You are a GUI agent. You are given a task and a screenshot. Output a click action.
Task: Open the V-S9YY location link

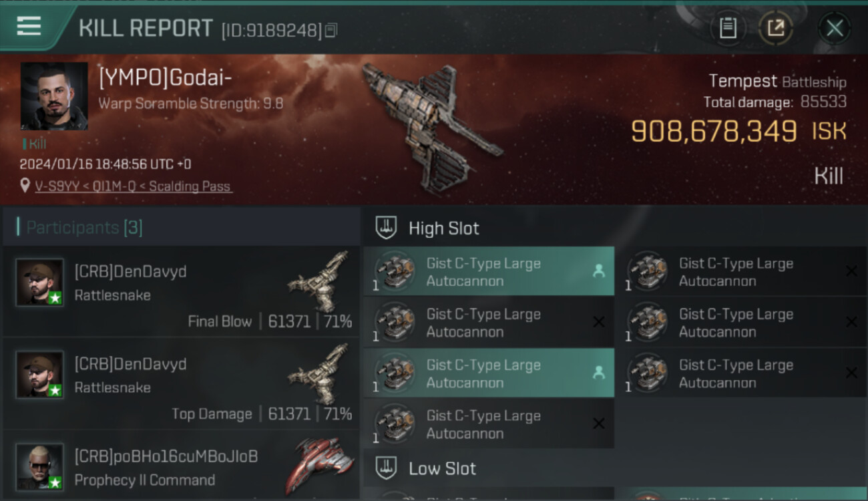click(134, 186)
